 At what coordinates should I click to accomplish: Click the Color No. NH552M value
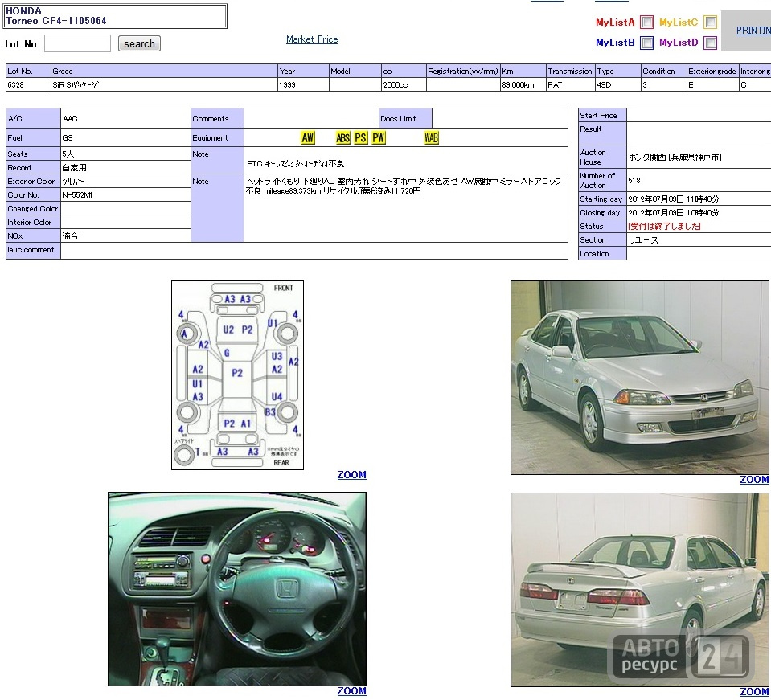77,195
